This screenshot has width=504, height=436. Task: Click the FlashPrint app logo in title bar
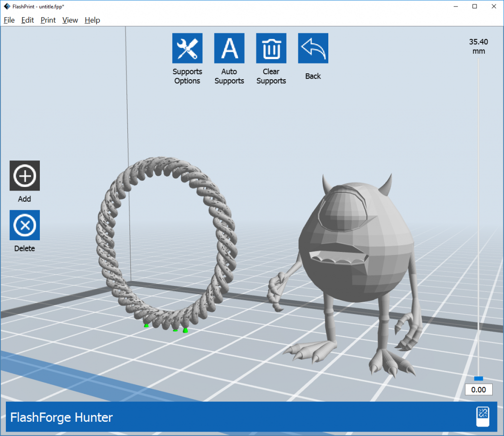point(7,6)
